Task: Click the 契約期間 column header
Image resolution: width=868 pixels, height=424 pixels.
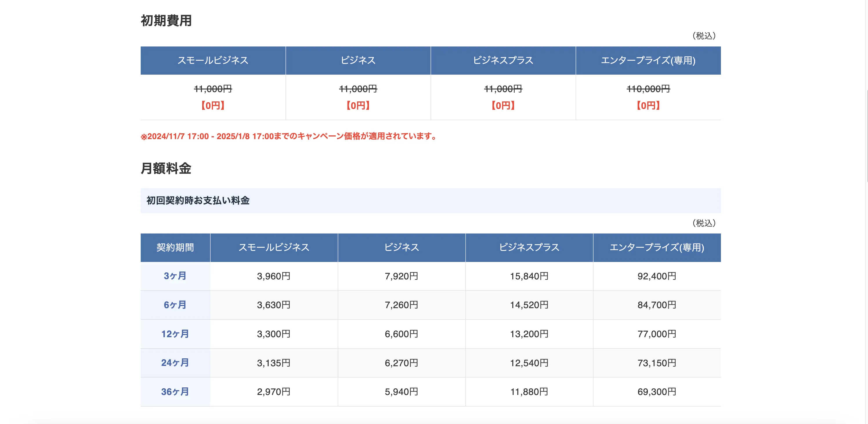Action: click(x=175, y=248)
